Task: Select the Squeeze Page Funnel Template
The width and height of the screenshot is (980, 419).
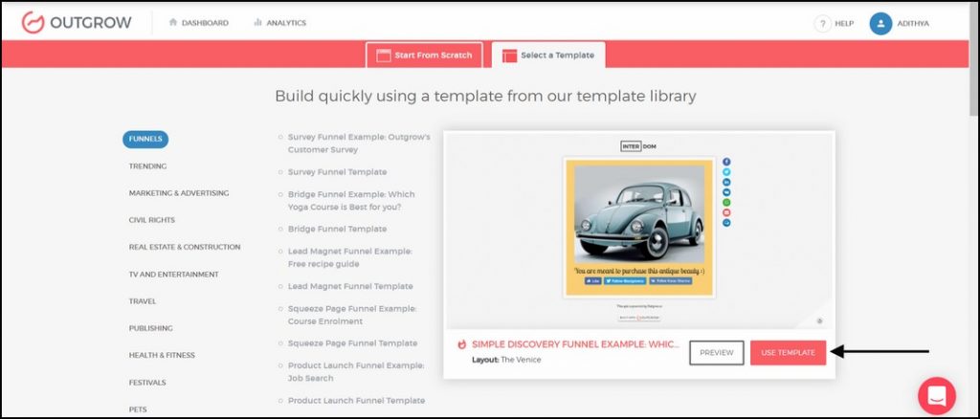Action: 352,343
